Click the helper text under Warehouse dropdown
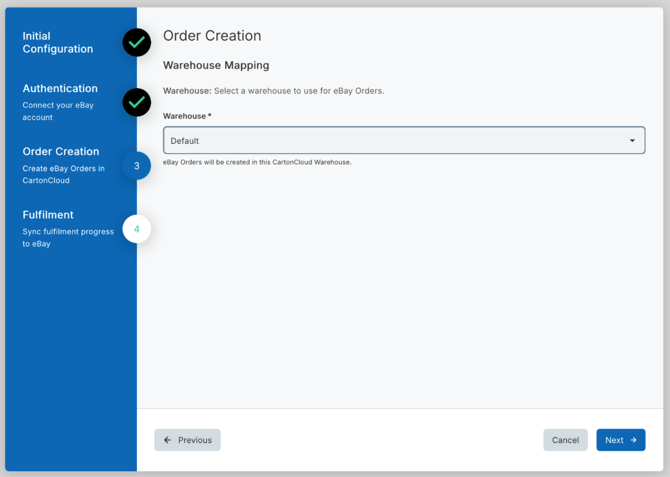Image resolution: width=670 pixels, height=477 pixels. point(257,162)
